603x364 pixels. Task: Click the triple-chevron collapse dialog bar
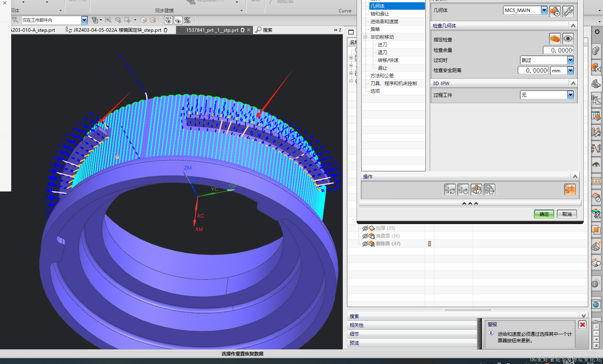470,203
